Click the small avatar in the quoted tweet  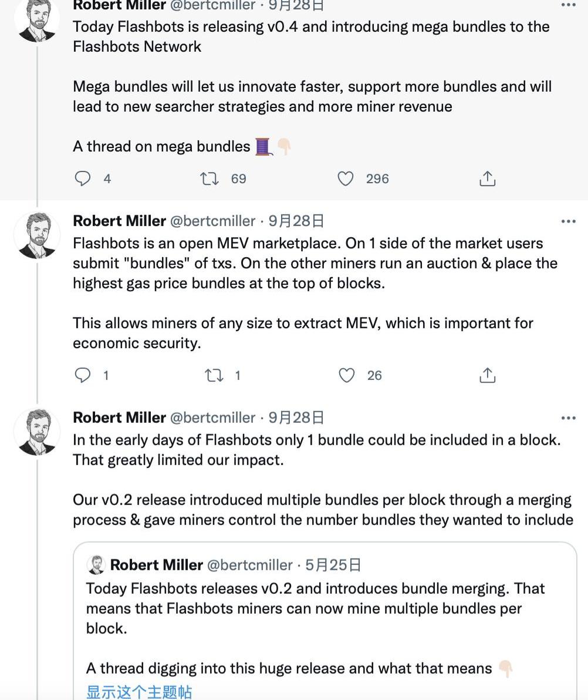[96, 565]
